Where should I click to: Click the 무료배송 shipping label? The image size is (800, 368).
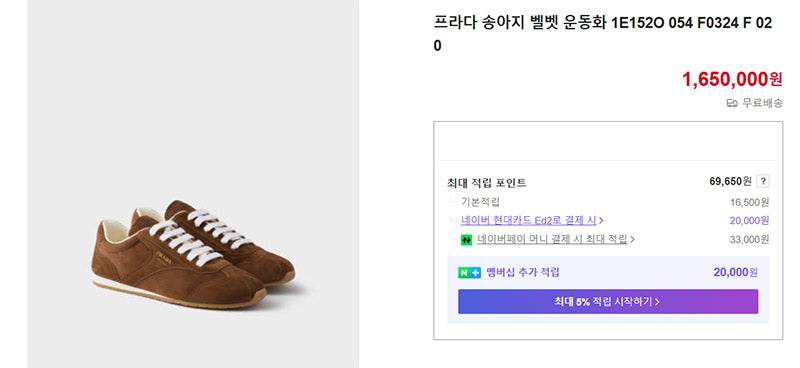pyautogui.click(x=762, y=103)
